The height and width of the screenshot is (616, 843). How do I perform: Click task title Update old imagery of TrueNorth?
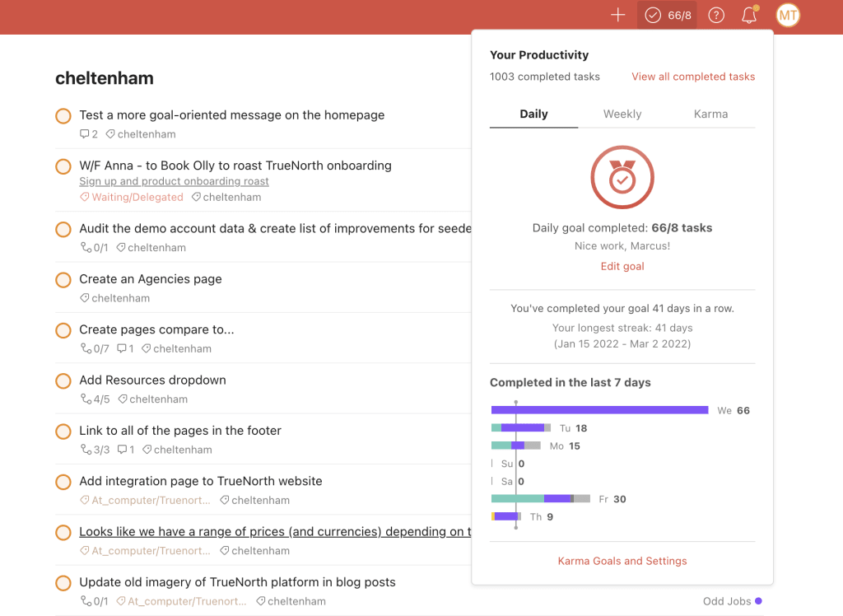(237, 582)
